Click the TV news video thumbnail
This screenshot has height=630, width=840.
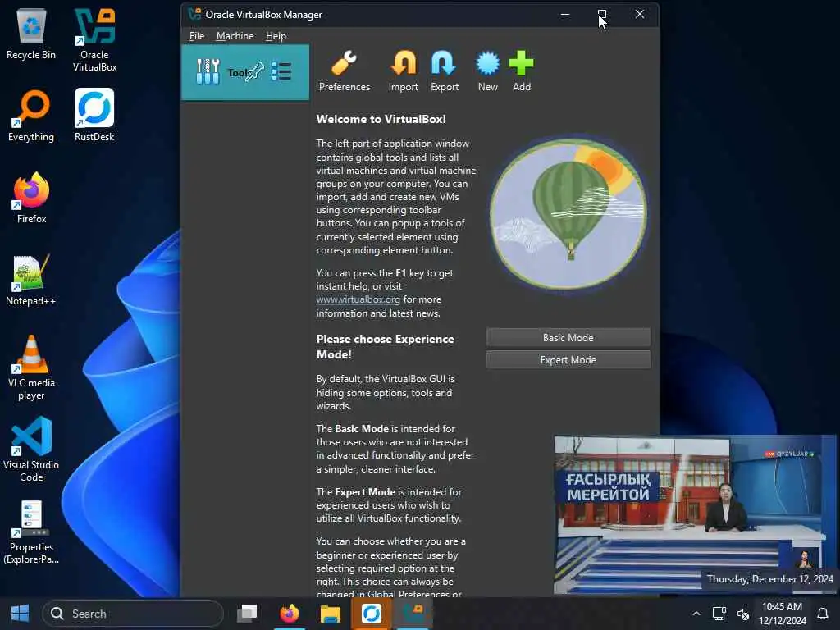point(695,515)
